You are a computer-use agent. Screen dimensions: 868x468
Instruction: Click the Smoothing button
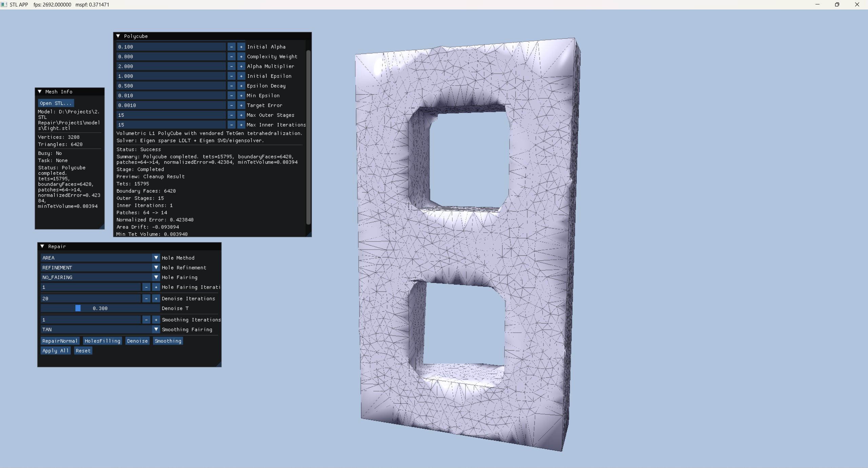[168, 341]
